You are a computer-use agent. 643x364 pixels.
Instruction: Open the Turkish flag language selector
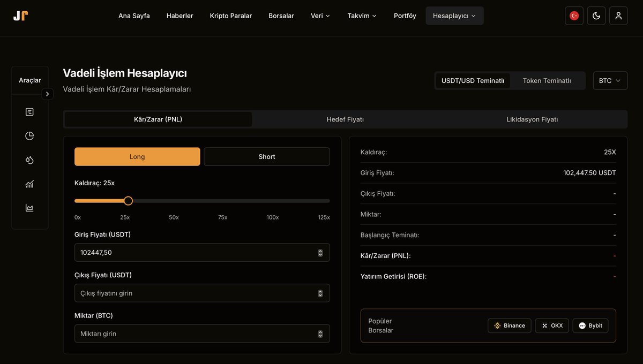click(x=574, y=16)
